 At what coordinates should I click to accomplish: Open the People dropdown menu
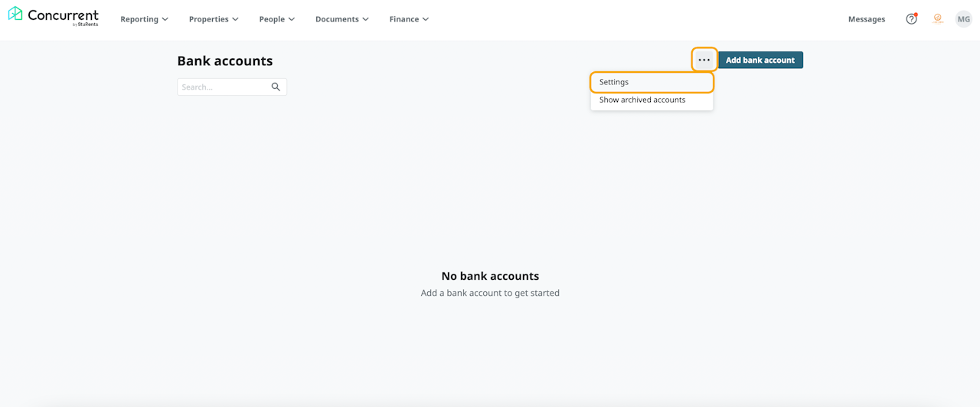pyautogui.click(x=276, y=19)
